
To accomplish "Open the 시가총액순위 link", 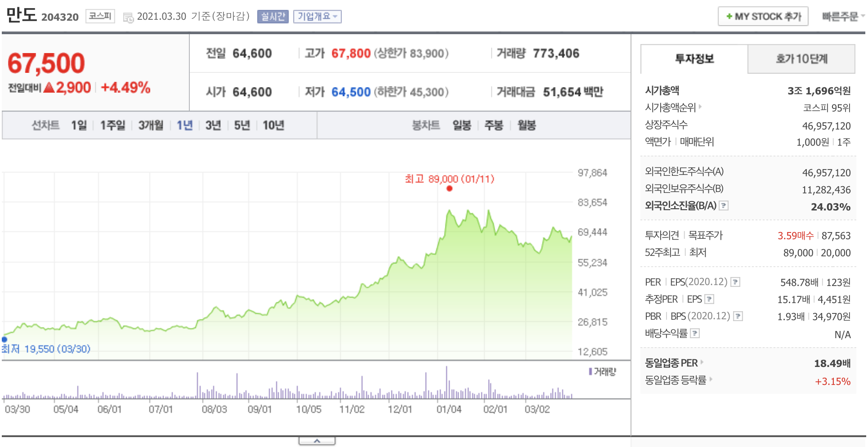I will pyautogui.click(x=673, y=107).
